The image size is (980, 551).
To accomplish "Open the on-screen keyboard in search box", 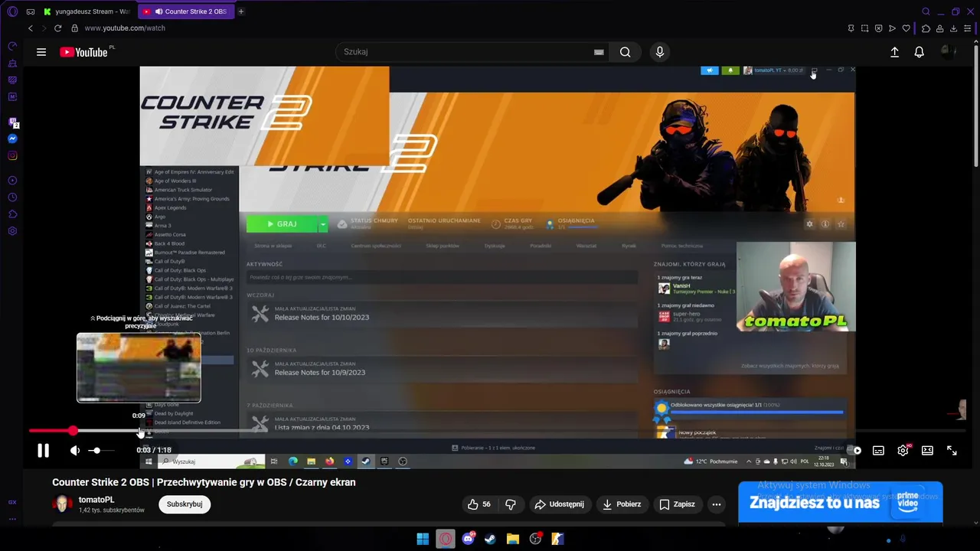I will 599,52.
